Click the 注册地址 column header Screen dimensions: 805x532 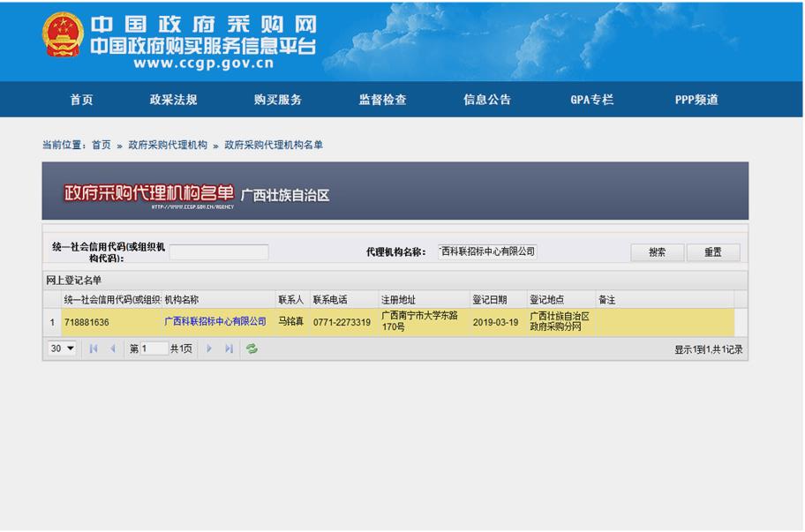[x=424, y=300]
